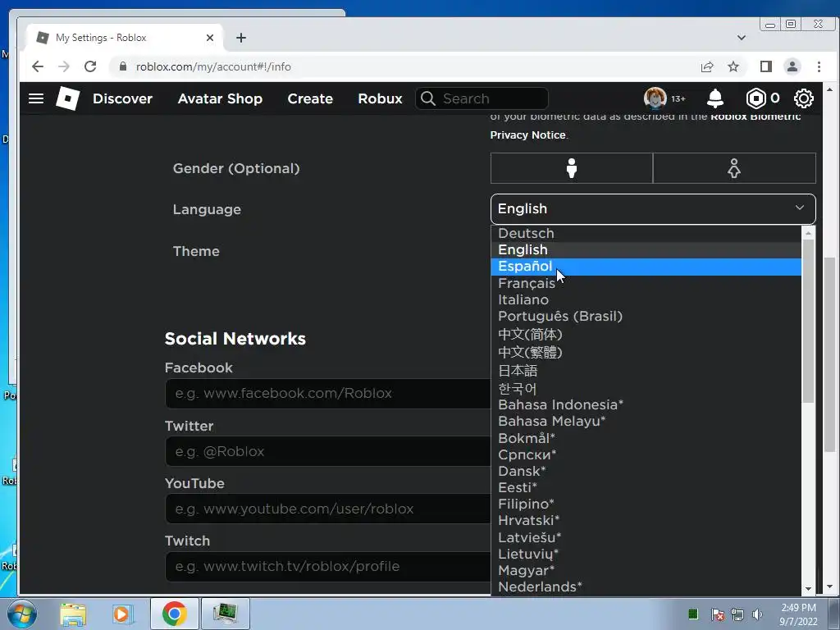The image size is (840, 630).
Task: Click the browser forward arrow
Action: click(x=64, y=66)
